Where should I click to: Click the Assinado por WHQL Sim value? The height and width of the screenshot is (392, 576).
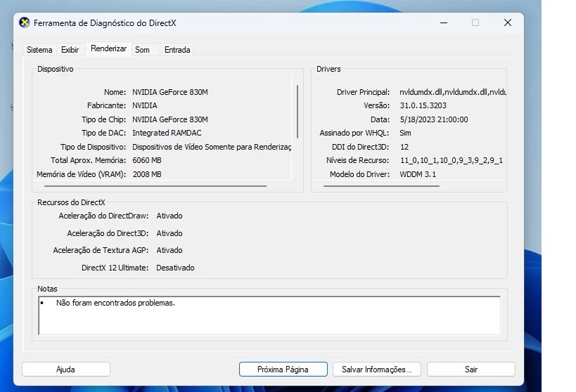pos(406,133)
